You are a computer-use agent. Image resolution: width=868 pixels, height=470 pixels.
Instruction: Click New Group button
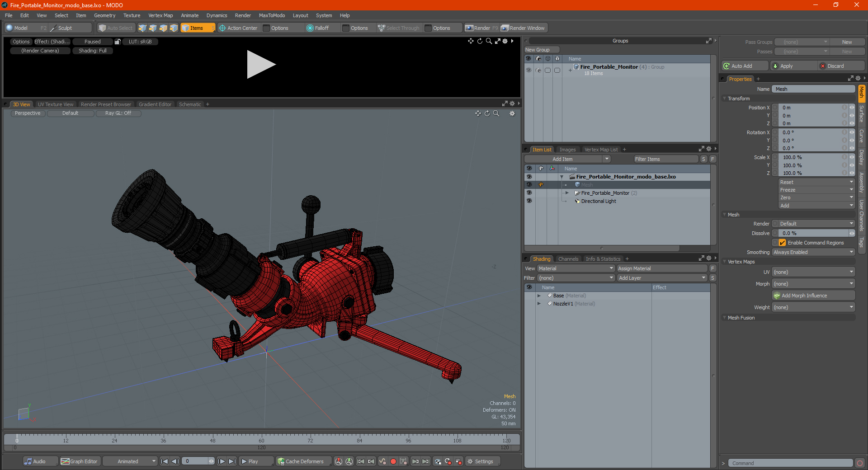[x=542, y=50]
